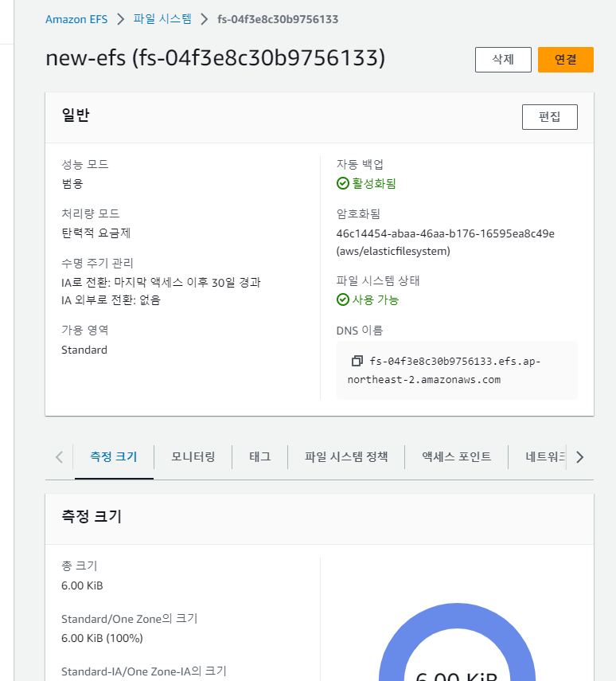Screen dimensions: 616x681
Task: Click the Standard-IA/One Zone-IA의 크기 label
Action: pyautogui.click(x=144, y=671)
